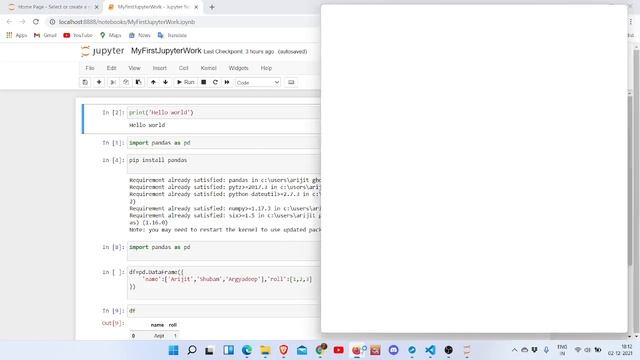Open the Windows Start menu

(x=173, y=350)
